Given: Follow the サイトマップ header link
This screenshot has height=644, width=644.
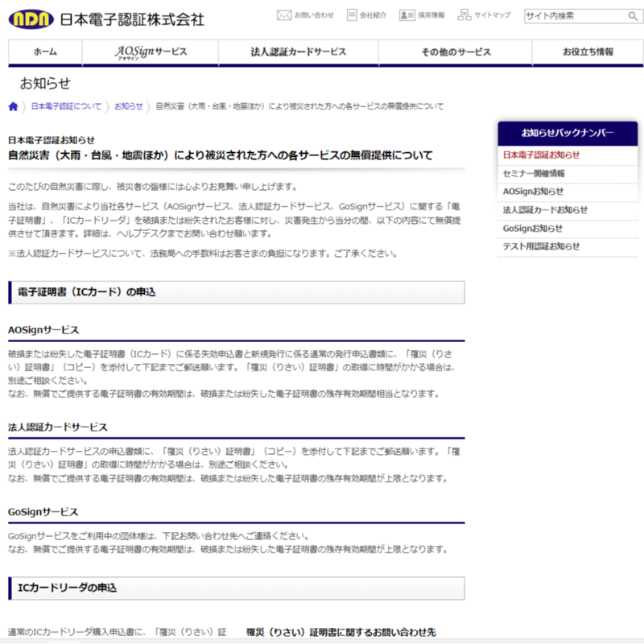Looking at the screenshot, I should pyautogui.click(x=493, y=15).
